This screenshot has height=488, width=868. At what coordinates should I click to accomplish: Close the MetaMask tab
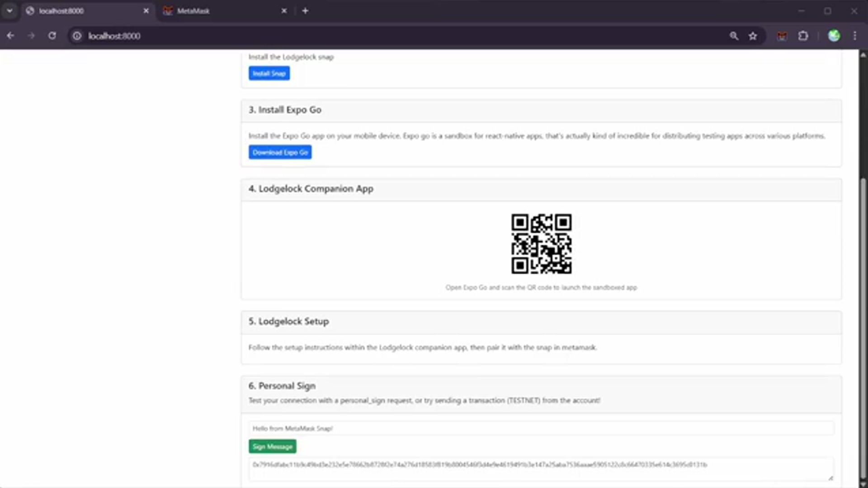pos(284,11)
